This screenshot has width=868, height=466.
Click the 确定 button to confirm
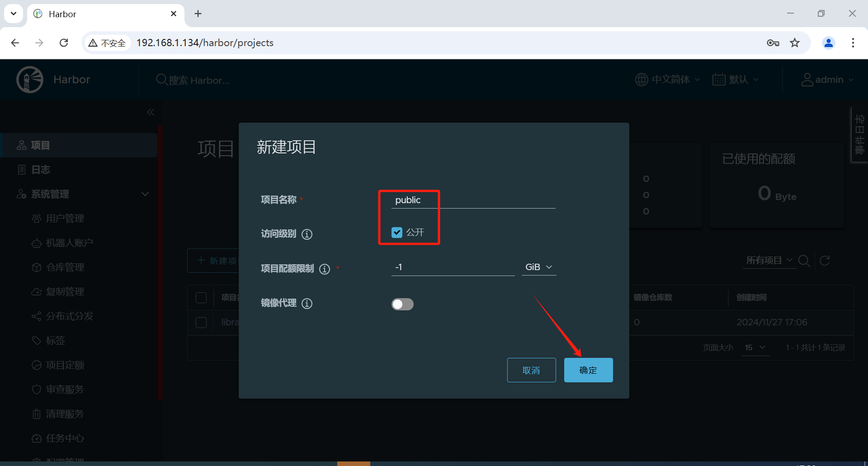click(588, 370)
